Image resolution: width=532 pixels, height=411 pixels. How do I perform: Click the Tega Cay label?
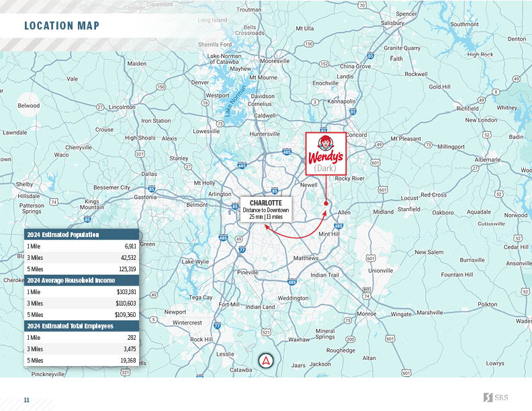point(201,298)
